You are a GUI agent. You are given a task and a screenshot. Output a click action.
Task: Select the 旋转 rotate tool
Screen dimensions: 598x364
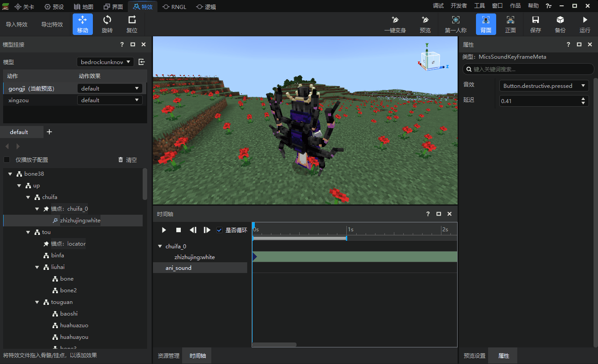pyautogui.click(x=107, y=24)
